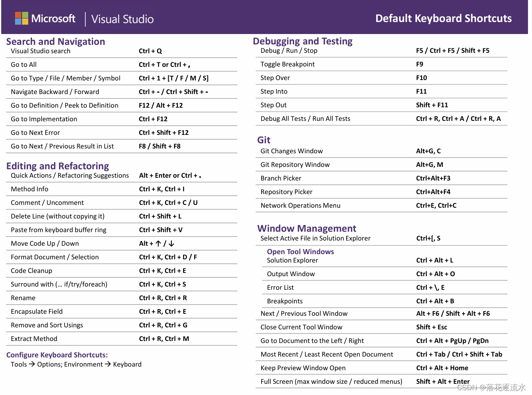Click the Ctrl + Alt + O shortcut
This screenshot has width=532, height=395.
pos(435,274)
